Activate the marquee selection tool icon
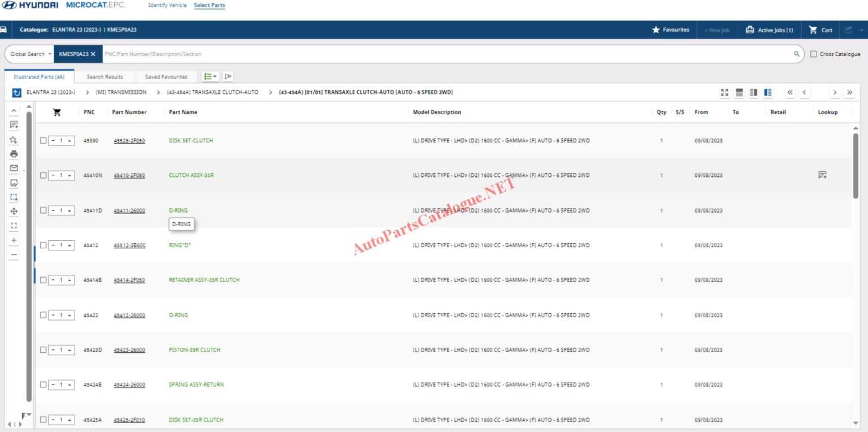This screenshot has width=868, height=432. coord(14,197)
